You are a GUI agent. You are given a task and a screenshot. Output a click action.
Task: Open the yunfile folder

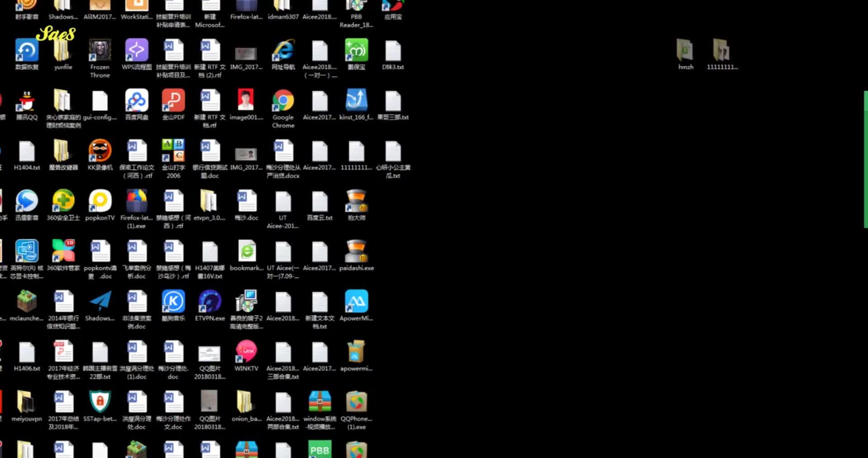click(62, 51)
